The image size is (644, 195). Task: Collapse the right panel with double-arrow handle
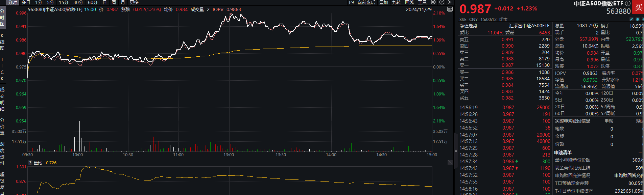(x=456, y=150)
